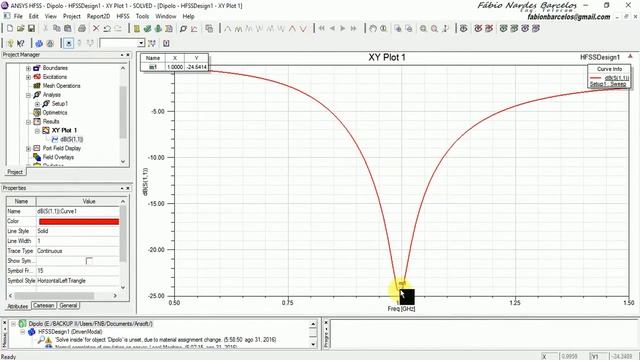
Task: Click the Properties horizontal scrollbar thumb
Action: point(54,296)
